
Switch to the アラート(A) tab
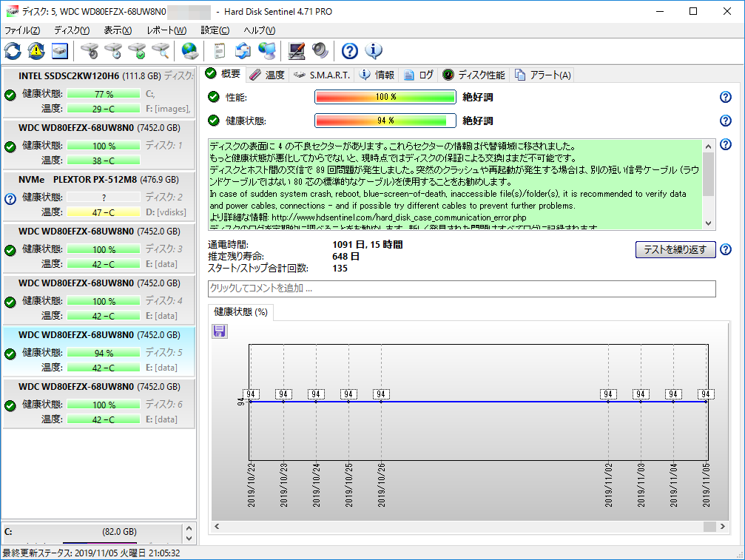coord(542,75)
